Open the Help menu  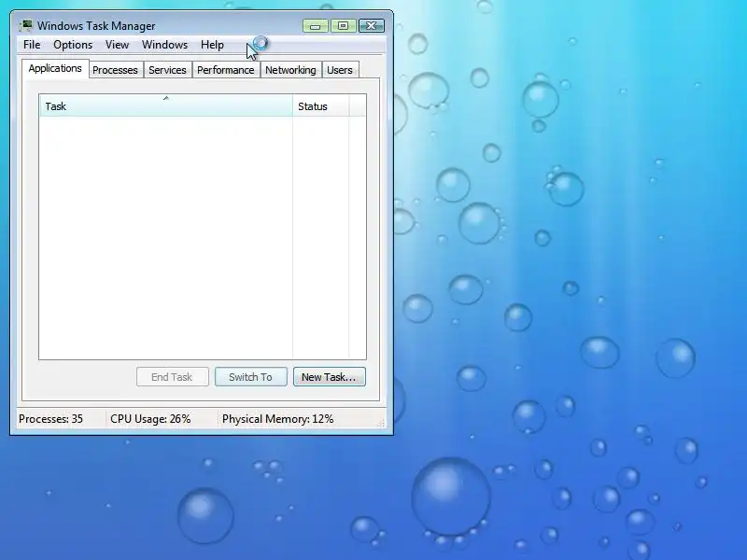click(x=212, y=45)
